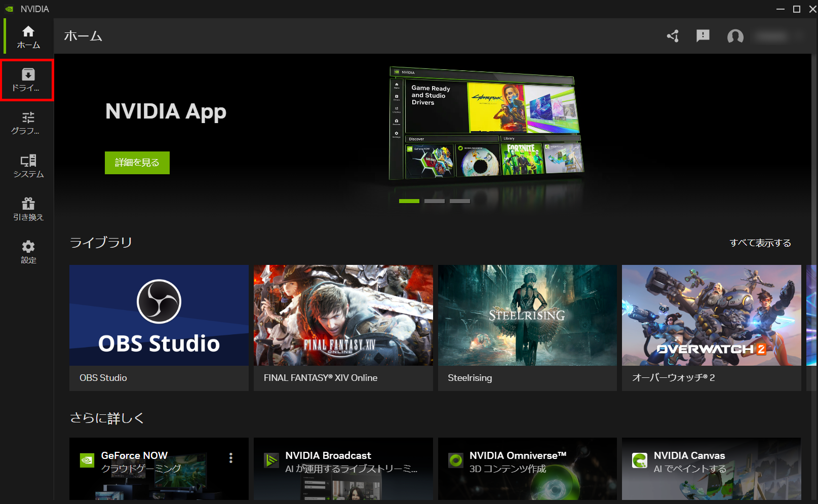The height and width of the screenshot is (504, 818).
Task: Open GeForce NOW three-dot menu
Action: [x=231, y=458]
